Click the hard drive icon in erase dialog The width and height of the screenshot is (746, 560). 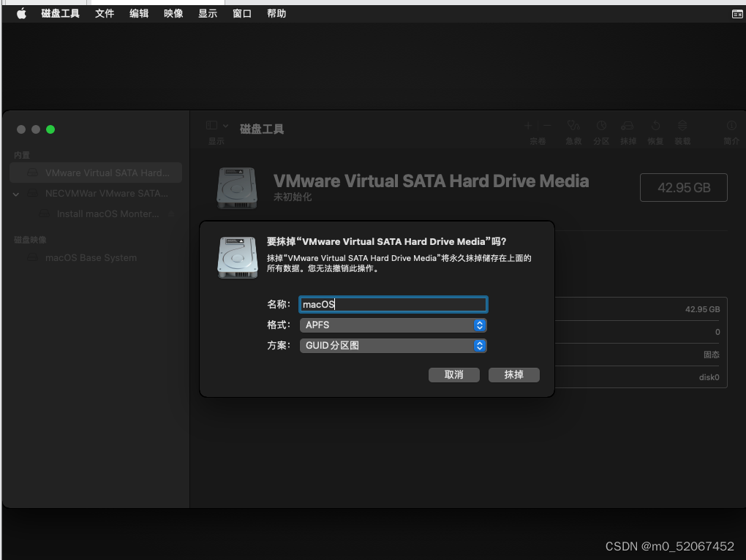point(238,257)
